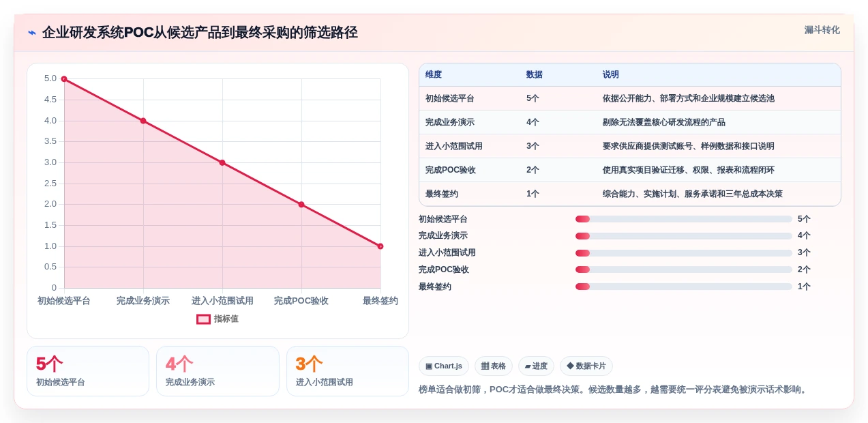Select 初始候选平台 cell in table

pyautogui.click(x=450, y=98)
